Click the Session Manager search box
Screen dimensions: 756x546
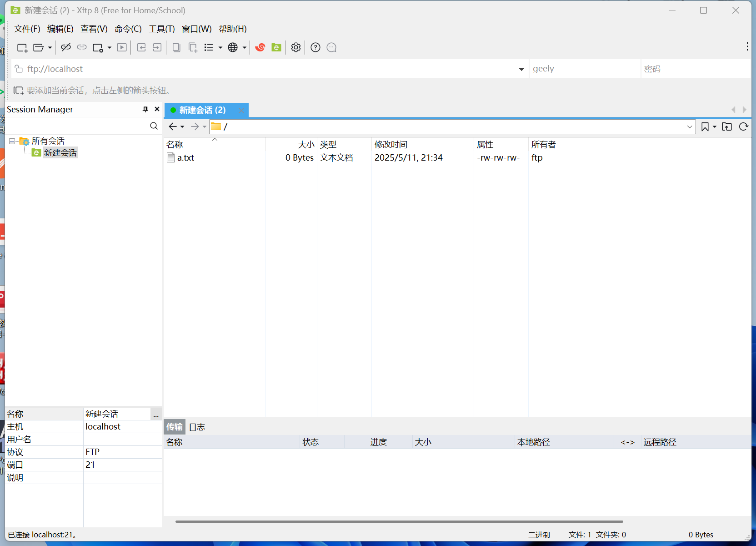(77, 126)
